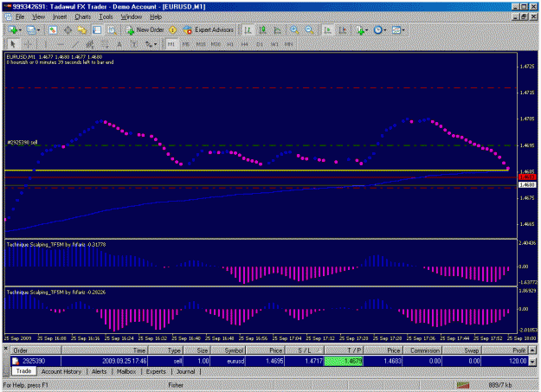Switch timeframe to M1
The height and width of the screenshot is (392, 541).
pos(171,44)
